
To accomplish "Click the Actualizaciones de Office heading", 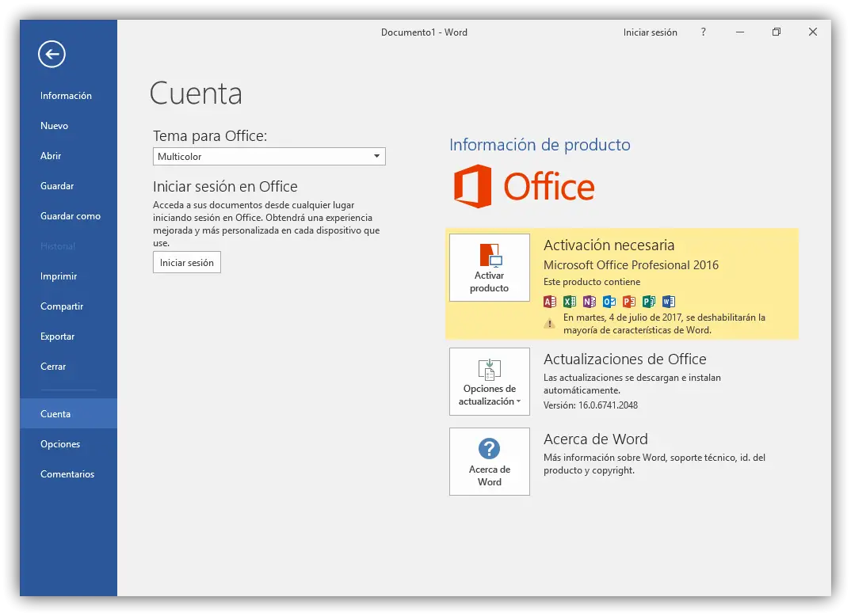I will point(624,359).
